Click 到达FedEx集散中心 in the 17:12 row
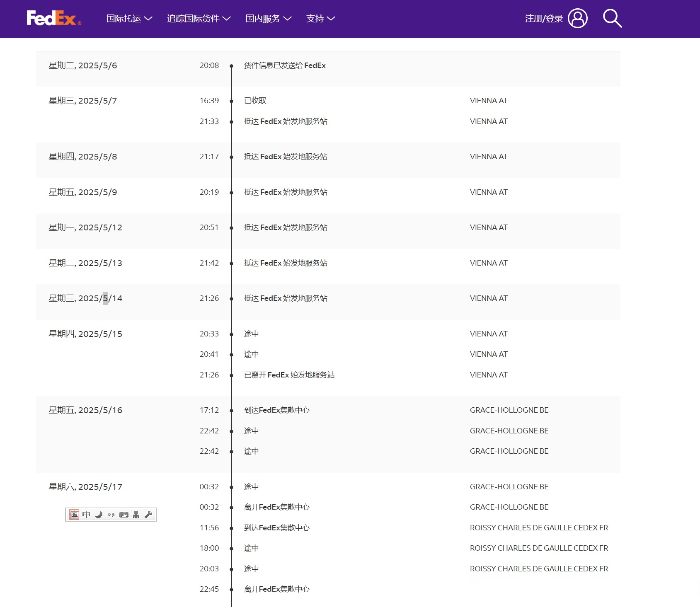This screenshot has height=607, width=700. point(277,410)
